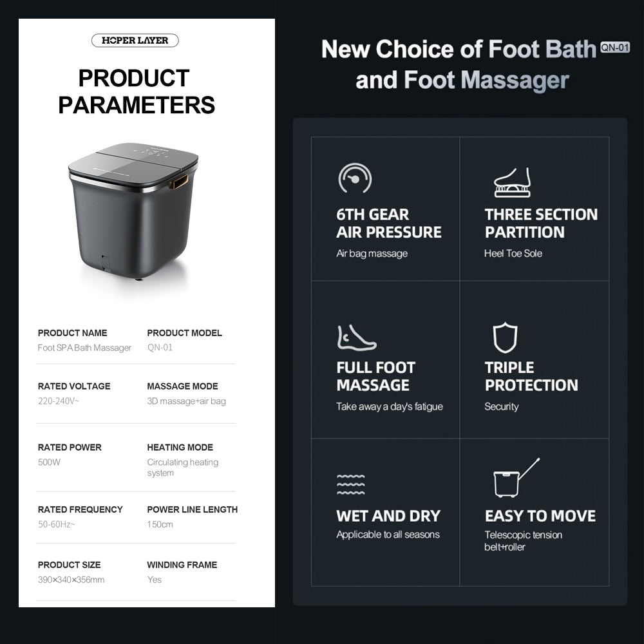Image resolution: width=644 pixels, height=644 pixels.
Task: Click the Product Parameters heading
Action: [137, 91]
